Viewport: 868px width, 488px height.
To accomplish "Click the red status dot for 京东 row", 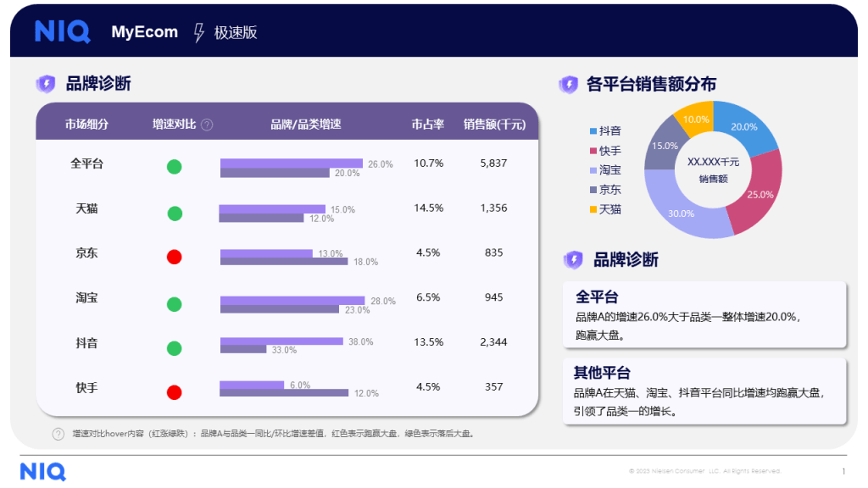I will (175, 257).
